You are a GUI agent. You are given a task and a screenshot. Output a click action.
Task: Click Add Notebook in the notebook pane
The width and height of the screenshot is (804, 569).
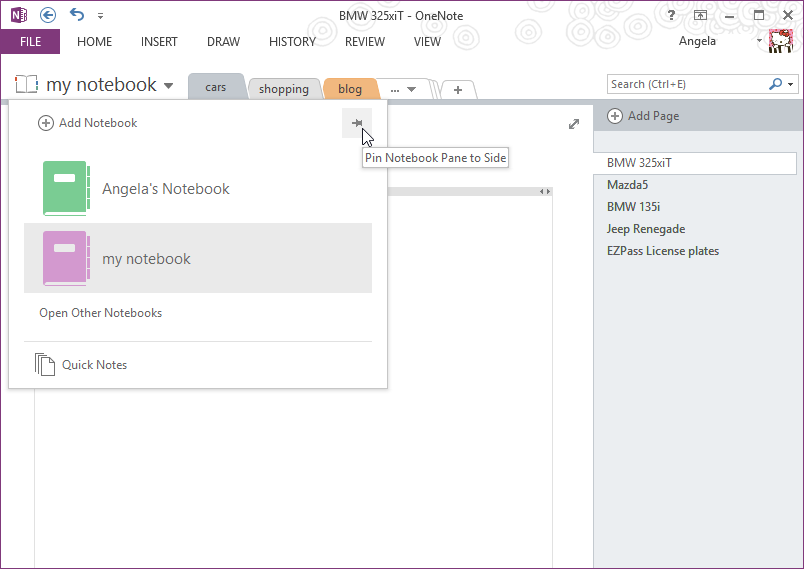tap(88, 123)
